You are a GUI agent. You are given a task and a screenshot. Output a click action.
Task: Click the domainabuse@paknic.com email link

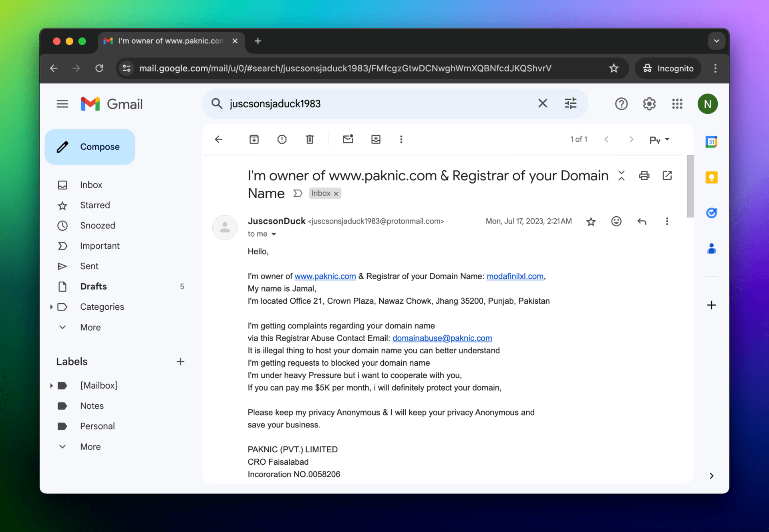pos(442,338)
